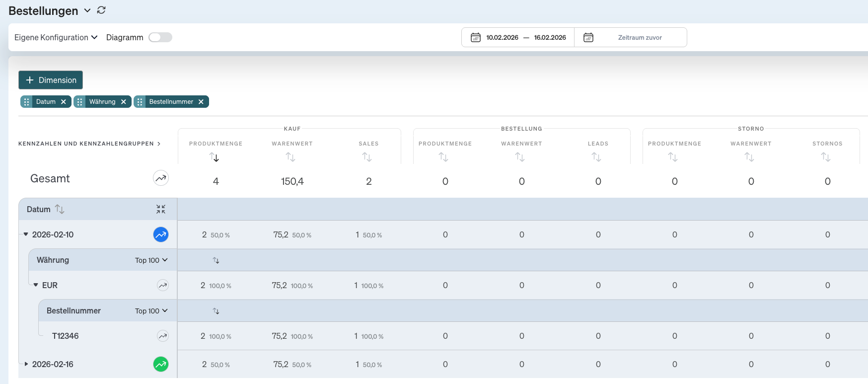Click the trend icon for order T12346
The width and height of the screenshot is (868, 384).
click(x=162, y=336)
